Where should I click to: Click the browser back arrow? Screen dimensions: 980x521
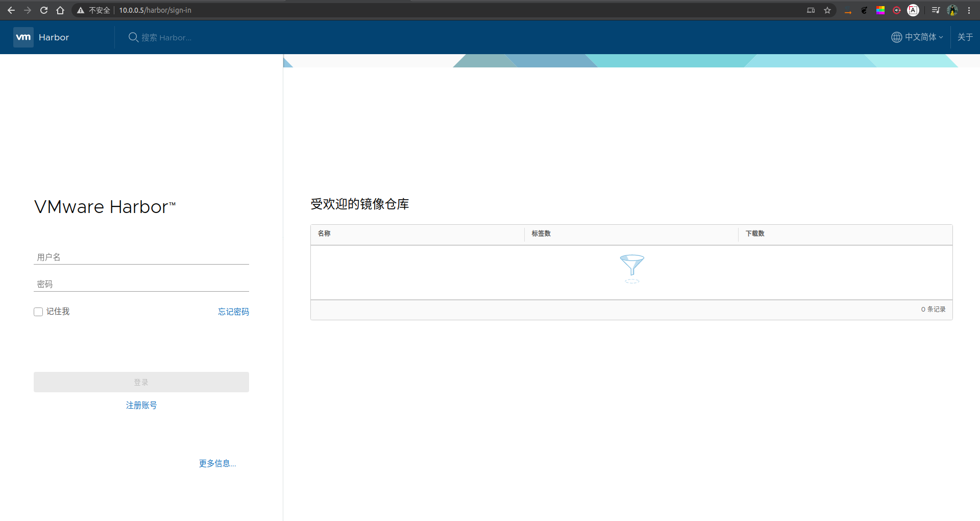tap(11, 10)
